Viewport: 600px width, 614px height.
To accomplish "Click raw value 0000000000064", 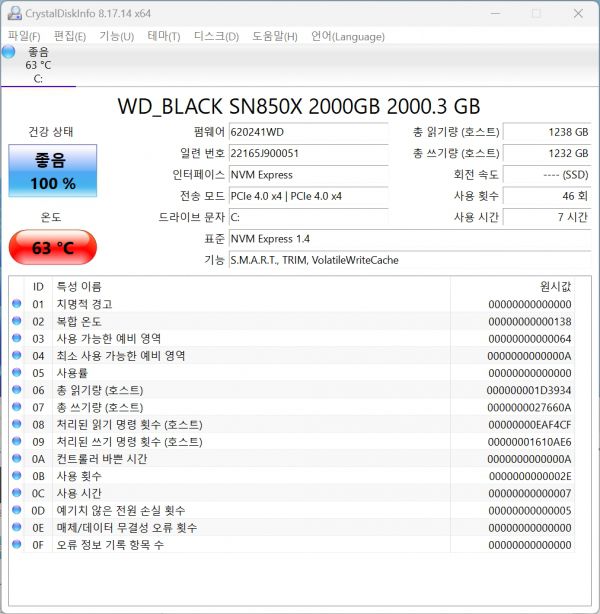I will [x=530, y=339].
